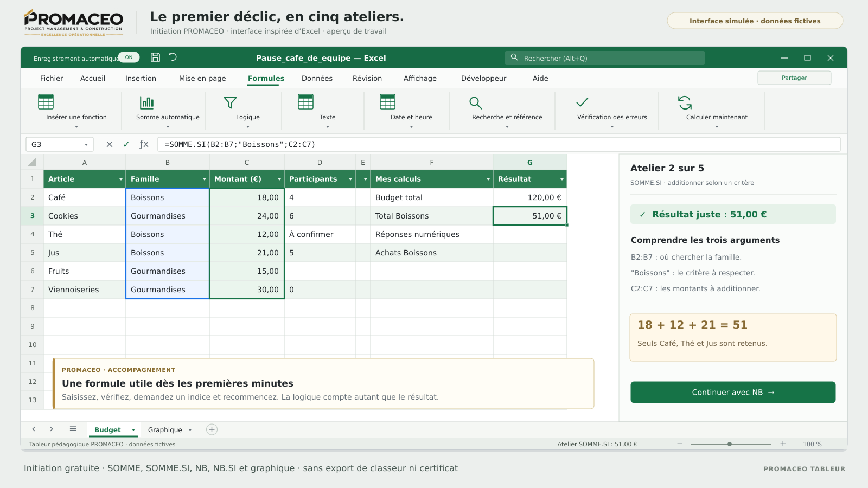Click the Recherche et référence magnifier icon
Screen dimensions: 868x488
(476, 102)
